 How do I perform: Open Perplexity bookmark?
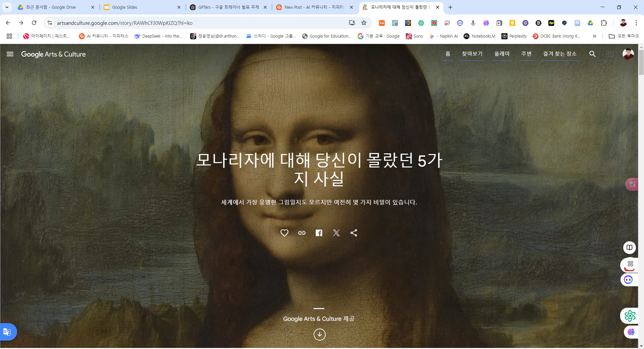point(514,36)
